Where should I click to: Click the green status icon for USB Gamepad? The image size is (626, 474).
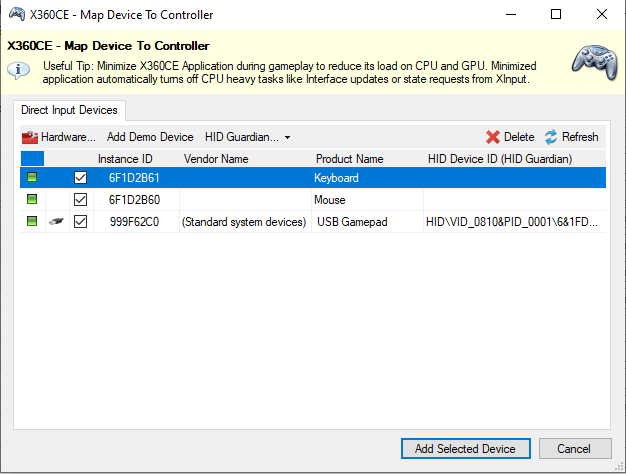pyautogui.click(x=32, y=222)
